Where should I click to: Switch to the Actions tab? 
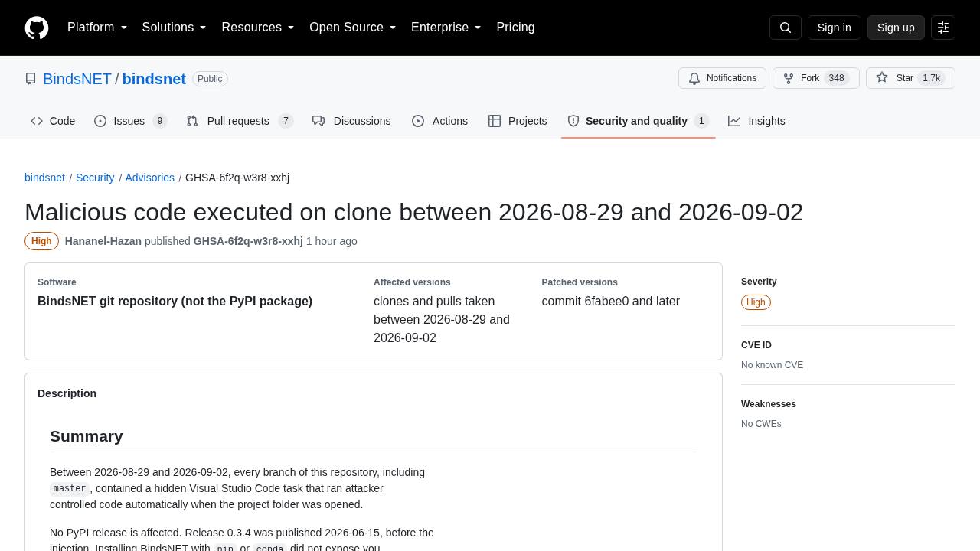pyautogui.click(x=440, y=121)
